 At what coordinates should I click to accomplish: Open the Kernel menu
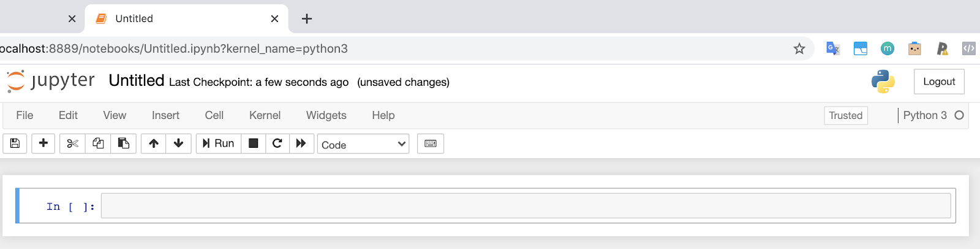coord(265,115)
